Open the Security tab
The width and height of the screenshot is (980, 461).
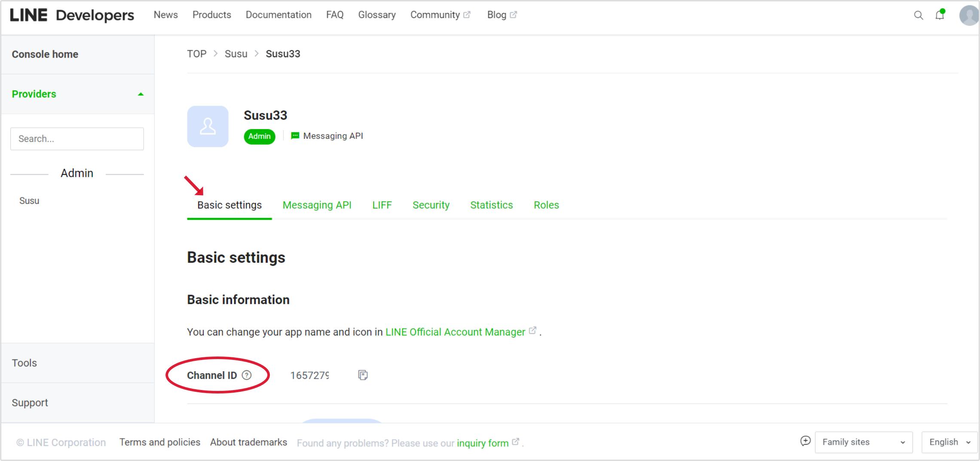pos(431,205)
